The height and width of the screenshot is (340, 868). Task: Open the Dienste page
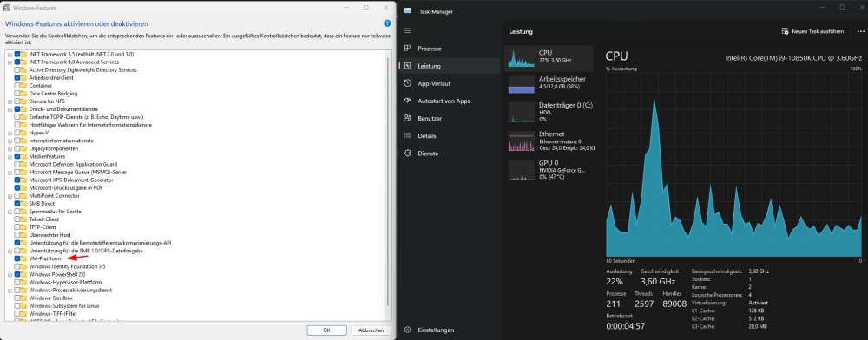click(449, 154)
